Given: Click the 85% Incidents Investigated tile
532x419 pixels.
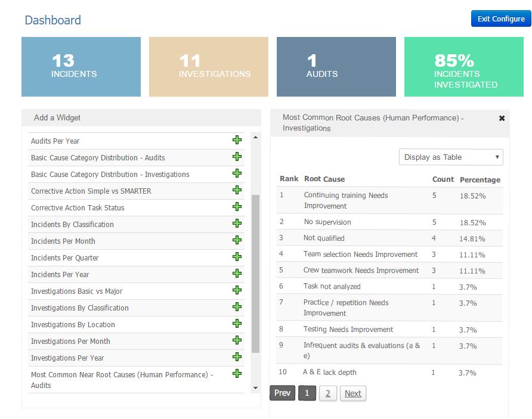Looking at the screenshot, I should click(463, 67).
